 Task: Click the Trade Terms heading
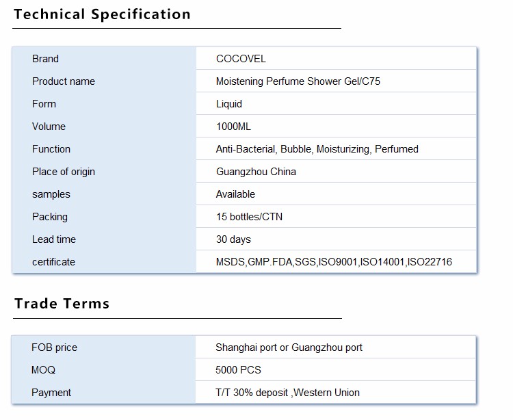tap(62, 304)
